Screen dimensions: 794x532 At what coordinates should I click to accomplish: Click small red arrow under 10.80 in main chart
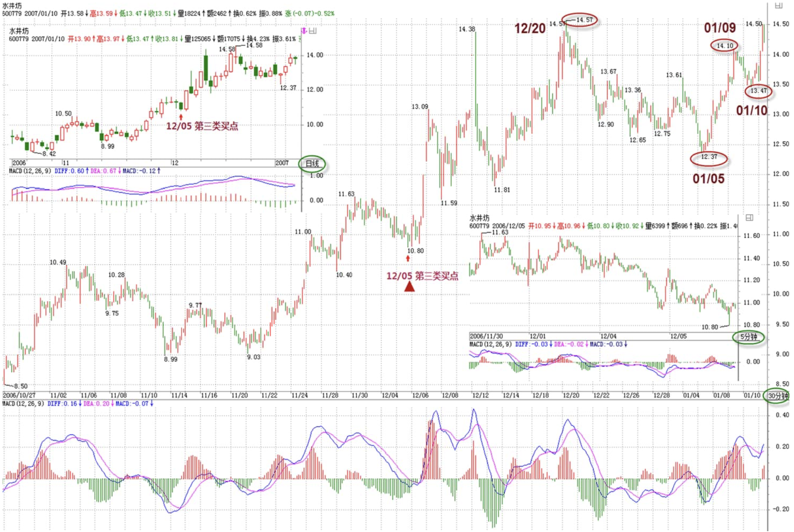(x=408, y=258)
